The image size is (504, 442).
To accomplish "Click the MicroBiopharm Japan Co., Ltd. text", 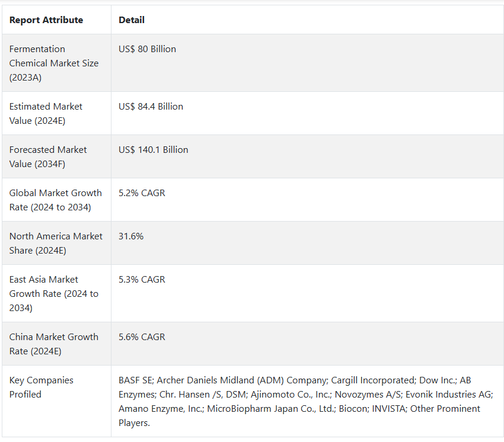I will [270, 409].
